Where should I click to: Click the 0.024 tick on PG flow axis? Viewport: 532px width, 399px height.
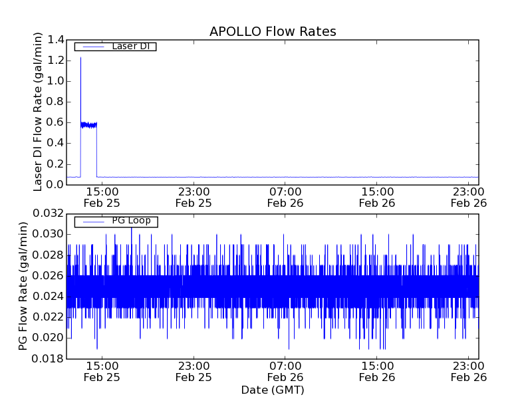click(x=48, y=297)
